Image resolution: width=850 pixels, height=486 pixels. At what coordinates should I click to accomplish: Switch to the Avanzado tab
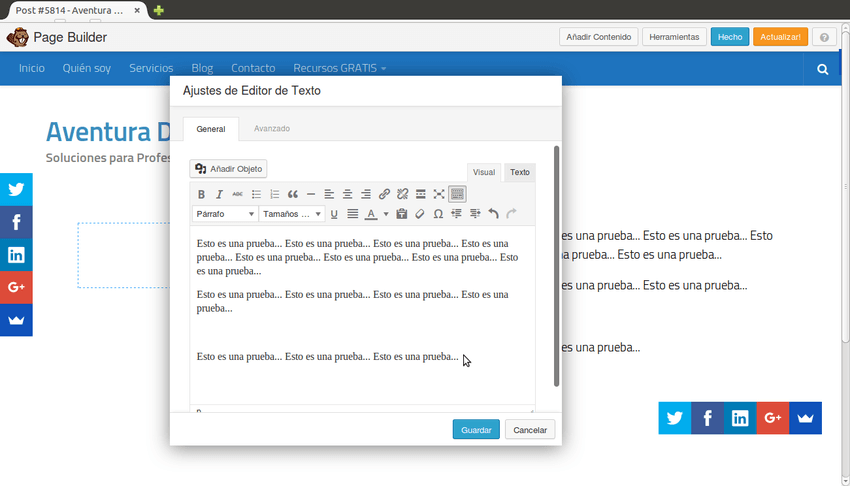pos(271,129)
